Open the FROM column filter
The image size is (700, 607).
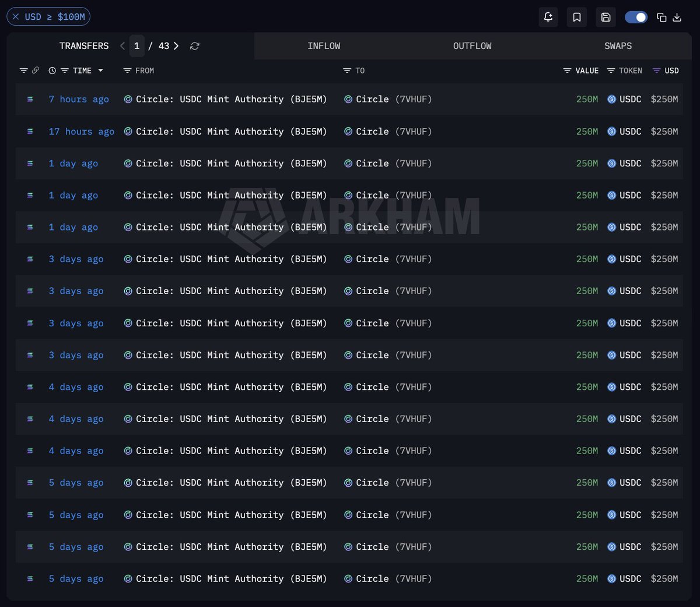point(127,71)
